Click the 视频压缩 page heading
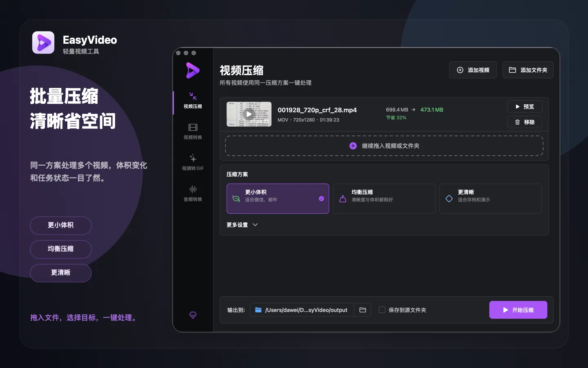Image resolution: width=588 pixels, height=368 pixels. click(242, 70)
